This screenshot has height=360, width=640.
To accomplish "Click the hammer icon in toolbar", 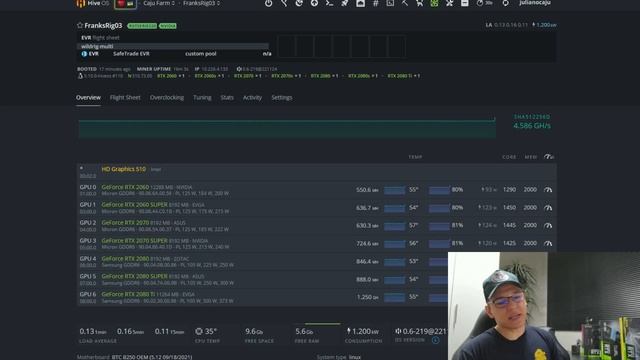I will pyautogui.click(x=404, y=3).
